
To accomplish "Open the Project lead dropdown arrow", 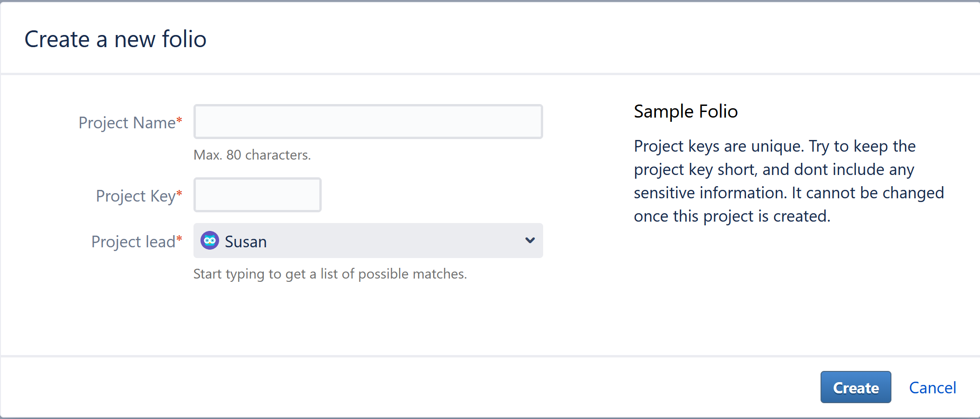I will coord(530,241).
